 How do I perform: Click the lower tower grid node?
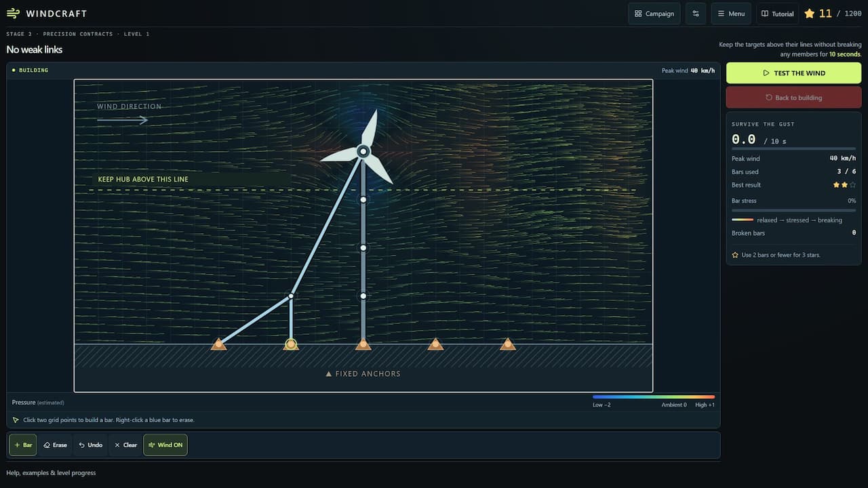pos(363,296)
